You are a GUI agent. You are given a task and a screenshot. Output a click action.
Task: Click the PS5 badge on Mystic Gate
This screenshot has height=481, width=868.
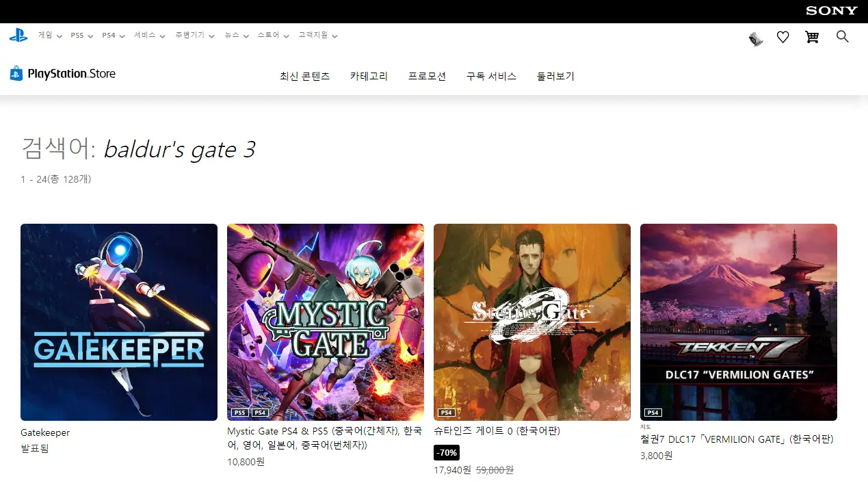[x=240, y=413]
